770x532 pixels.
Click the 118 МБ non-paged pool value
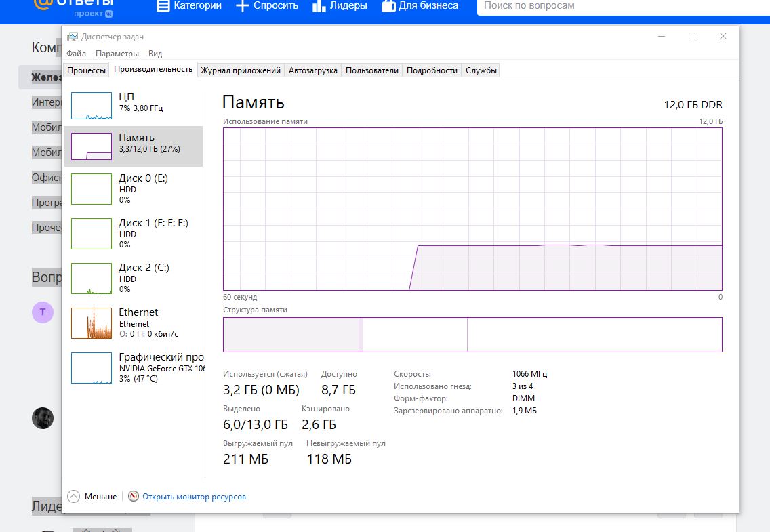(x=329, y=459)
